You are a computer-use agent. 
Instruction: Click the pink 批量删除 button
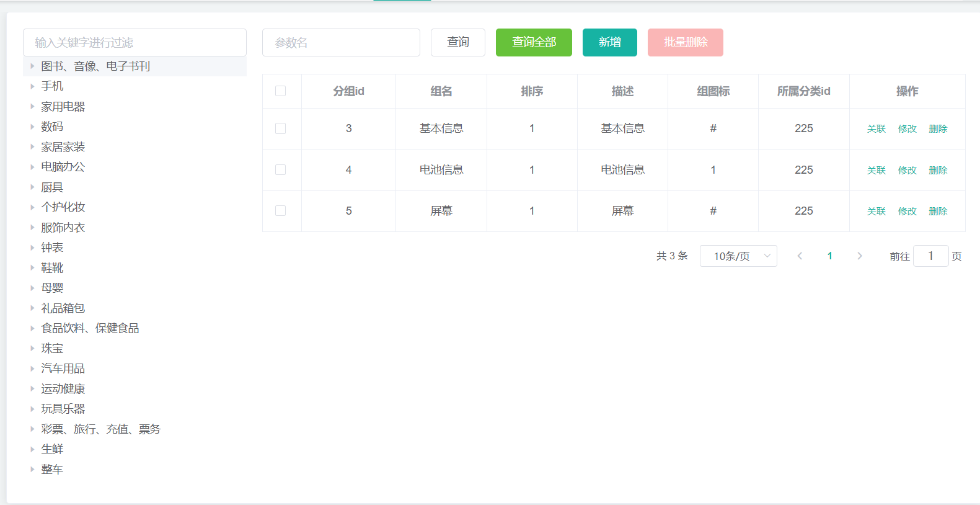(686, 42)
